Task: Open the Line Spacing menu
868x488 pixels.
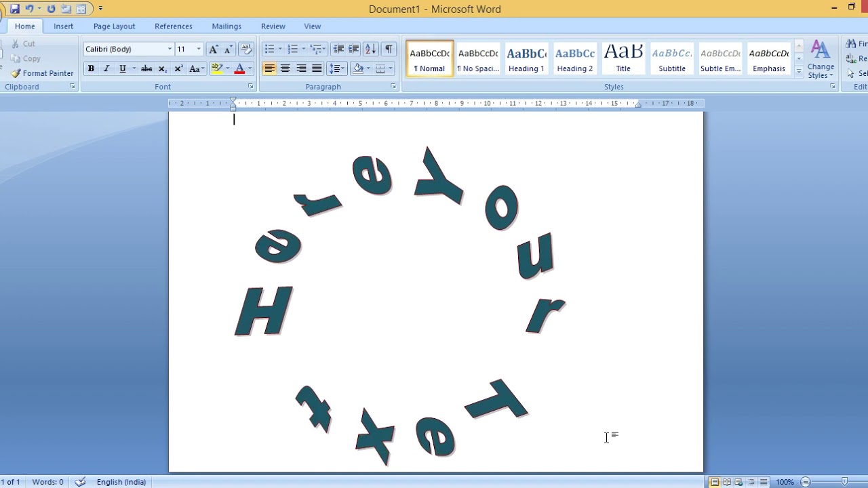Action: [336, 68]
